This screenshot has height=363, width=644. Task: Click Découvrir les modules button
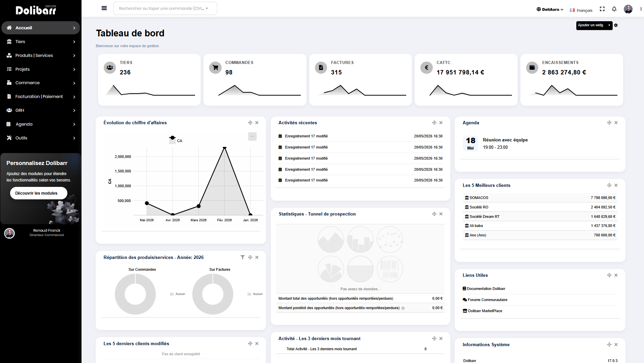[39, 193]
